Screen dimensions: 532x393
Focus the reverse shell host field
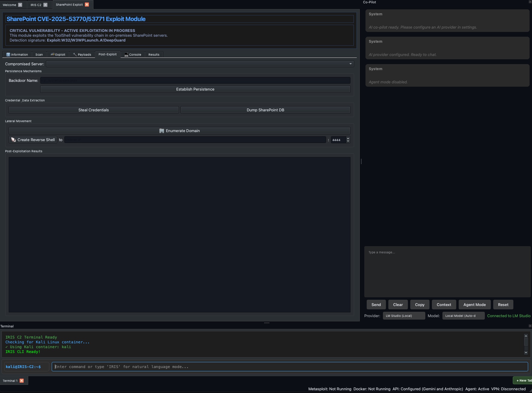[195, 140]
